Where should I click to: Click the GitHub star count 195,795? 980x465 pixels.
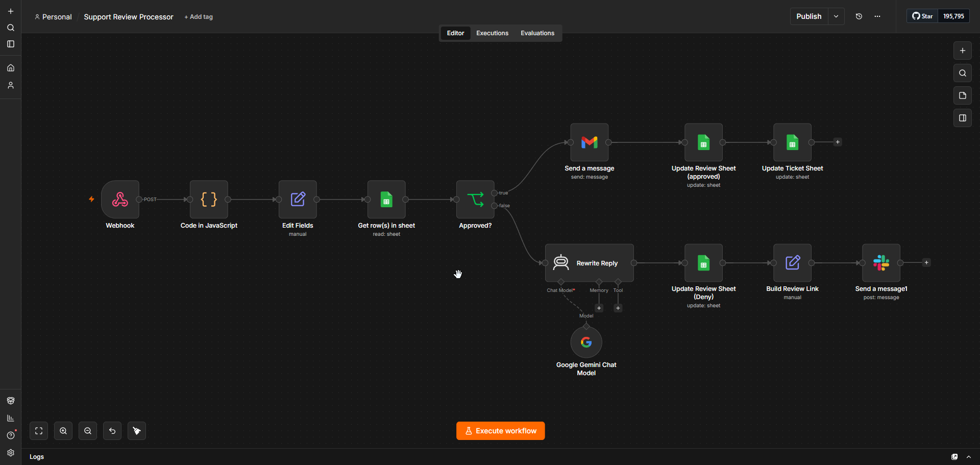click(x=953, y=16)
